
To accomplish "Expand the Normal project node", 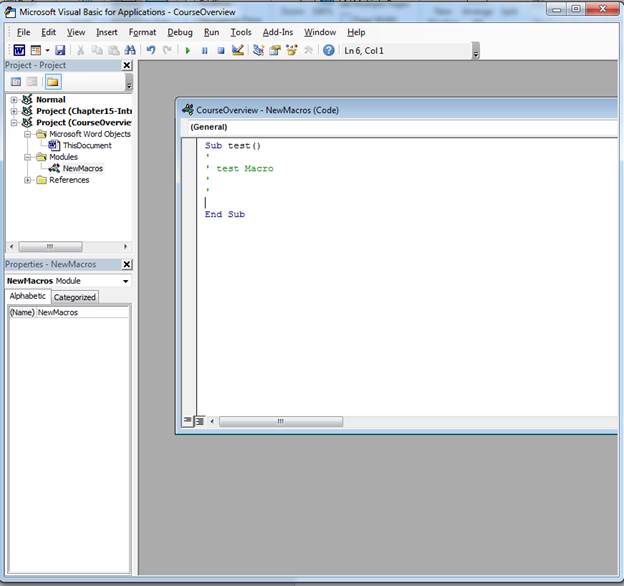I will point(14,100).
